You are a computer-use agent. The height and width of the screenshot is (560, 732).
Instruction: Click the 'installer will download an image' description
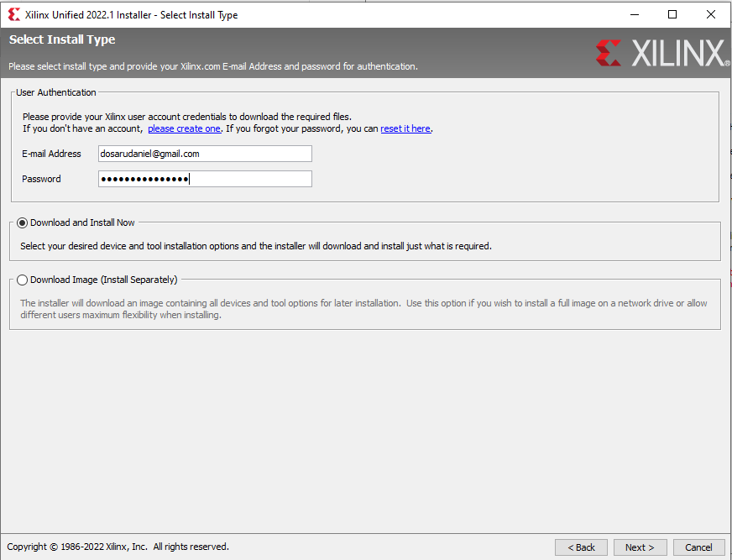[363, 309]
